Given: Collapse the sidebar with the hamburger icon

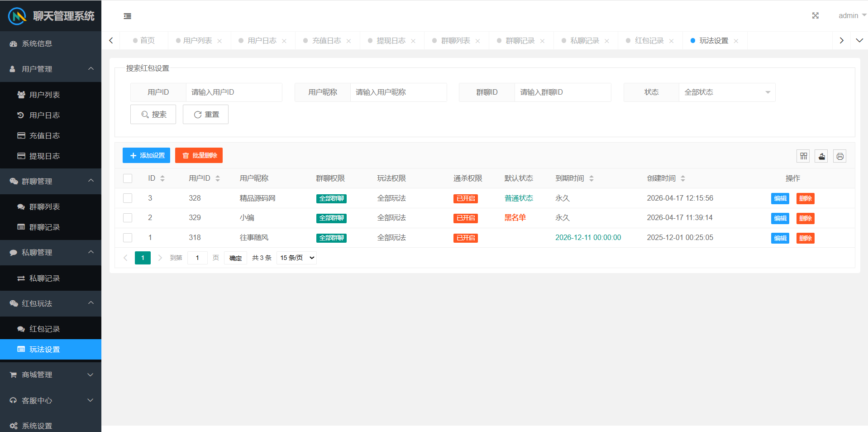Looking at the screenshot, I should (x=128, y=16).
